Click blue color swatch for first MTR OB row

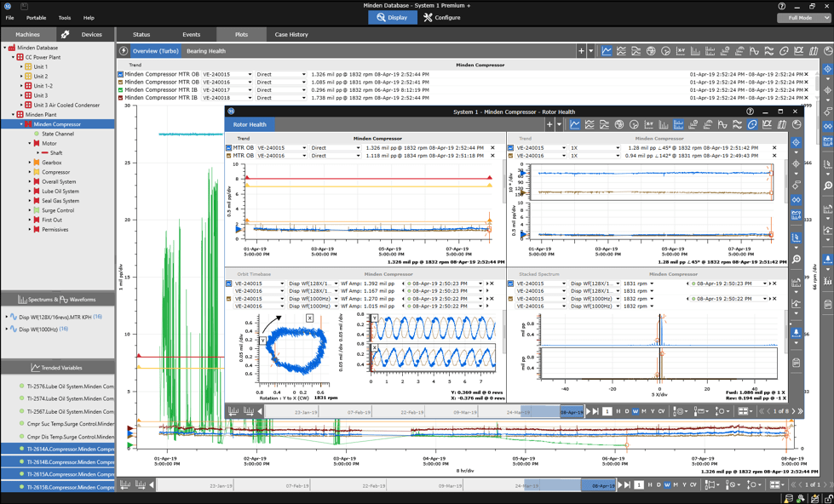tap(121, 75)
